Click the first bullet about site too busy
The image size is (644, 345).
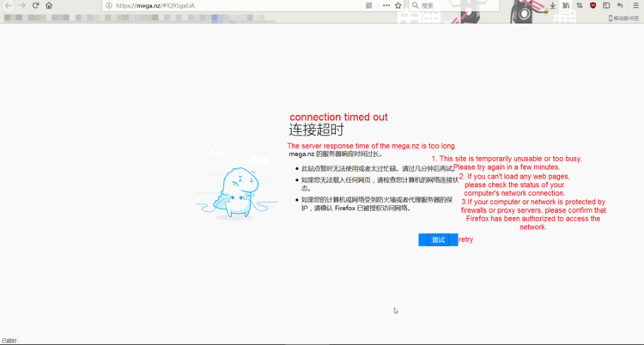pyautogui.click(x=378, y=168)
